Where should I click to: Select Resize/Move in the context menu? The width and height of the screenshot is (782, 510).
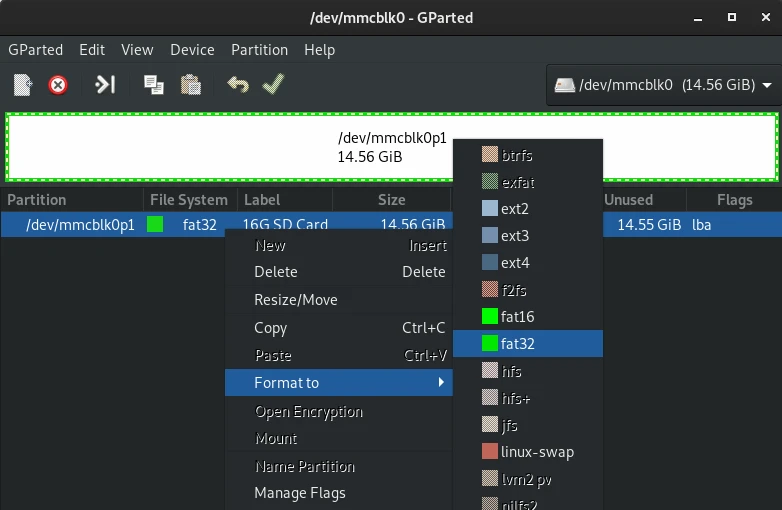click(339, 300)
